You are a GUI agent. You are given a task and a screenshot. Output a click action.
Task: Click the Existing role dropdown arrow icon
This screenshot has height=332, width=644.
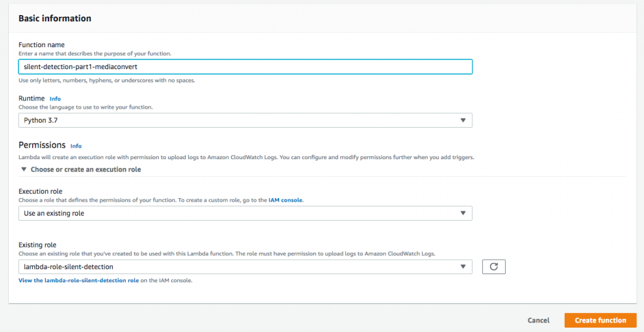[x=463, y=267]
